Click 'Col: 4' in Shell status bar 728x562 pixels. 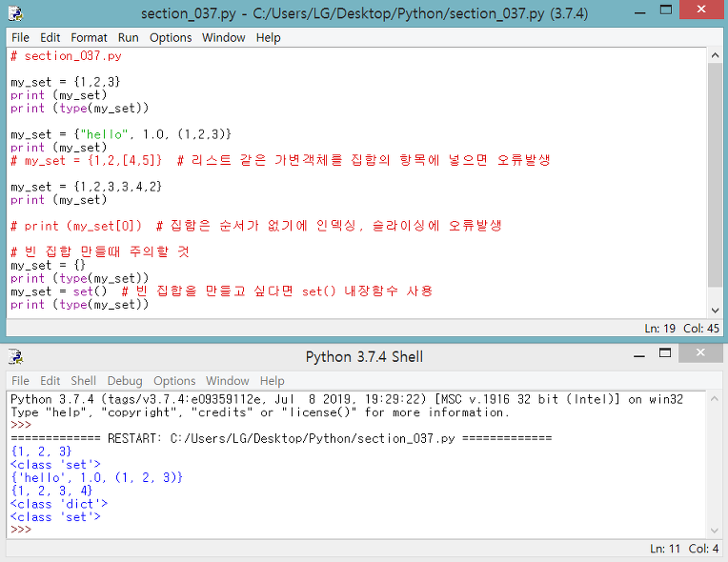703,549
